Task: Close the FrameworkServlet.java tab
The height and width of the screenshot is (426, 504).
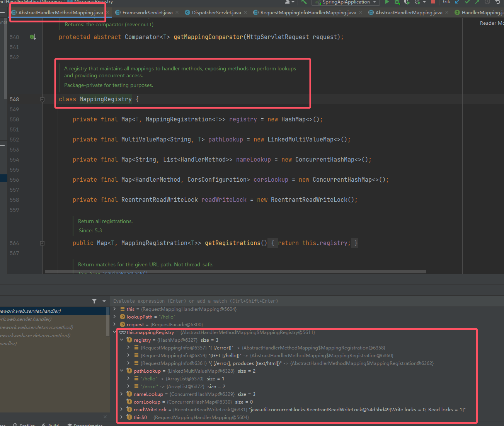Action: 177,13
